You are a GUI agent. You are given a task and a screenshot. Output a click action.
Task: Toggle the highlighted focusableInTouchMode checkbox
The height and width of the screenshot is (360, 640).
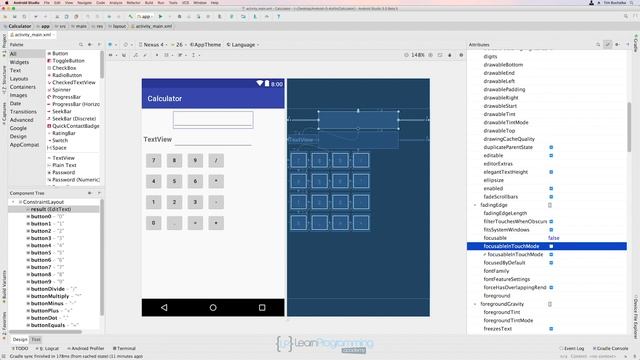tap(551, 246)
